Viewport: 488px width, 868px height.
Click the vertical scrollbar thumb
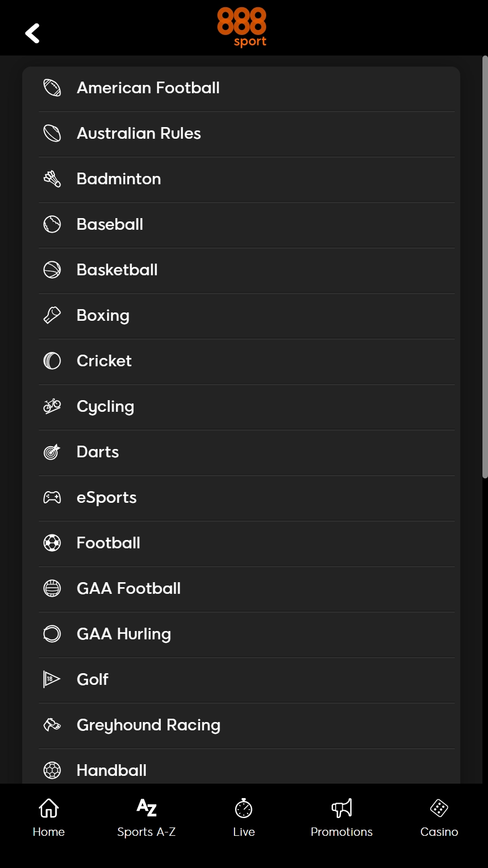click(x=485, y=266)
